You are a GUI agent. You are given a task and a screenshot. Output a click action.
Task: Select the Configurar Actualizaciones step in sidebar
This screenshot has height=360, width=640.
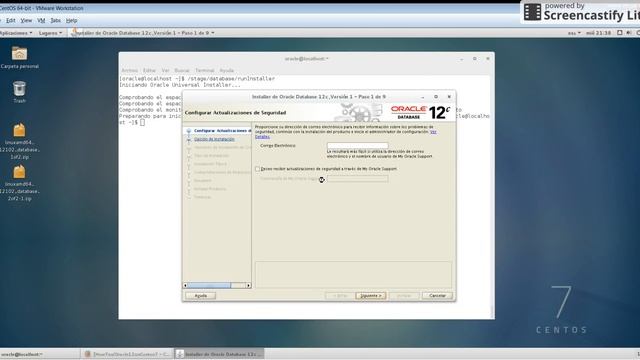coord(222,131)
